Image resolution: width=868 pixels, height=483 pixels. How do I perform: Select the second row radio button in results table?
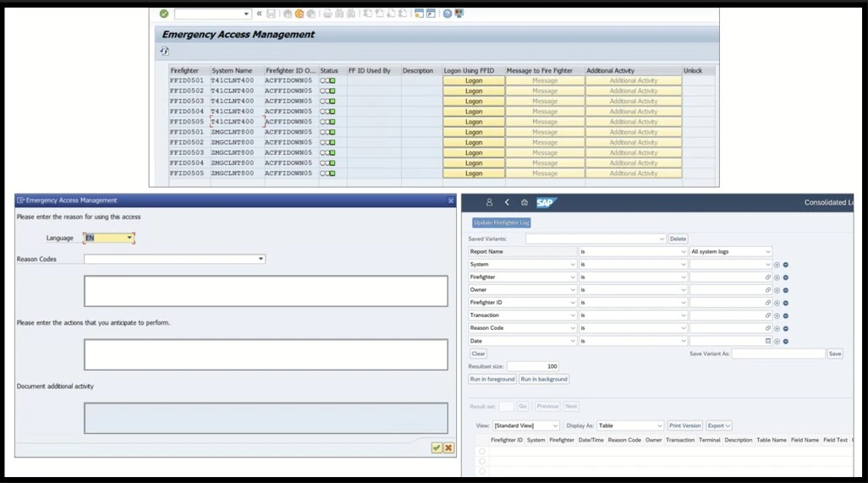coord(483,462)
